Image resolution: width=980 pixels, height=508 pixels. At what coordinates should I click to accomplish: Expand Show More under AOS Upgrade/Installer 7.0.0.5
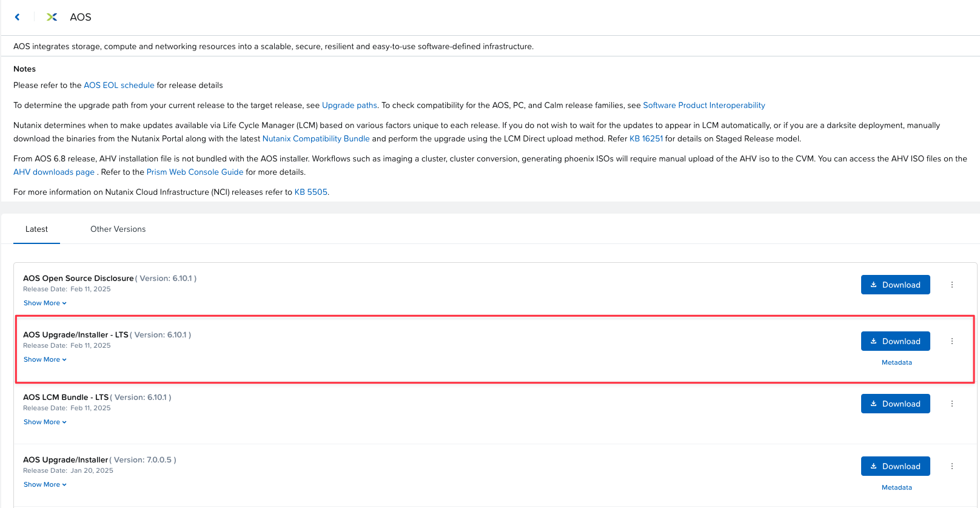[x=45, y=484]
